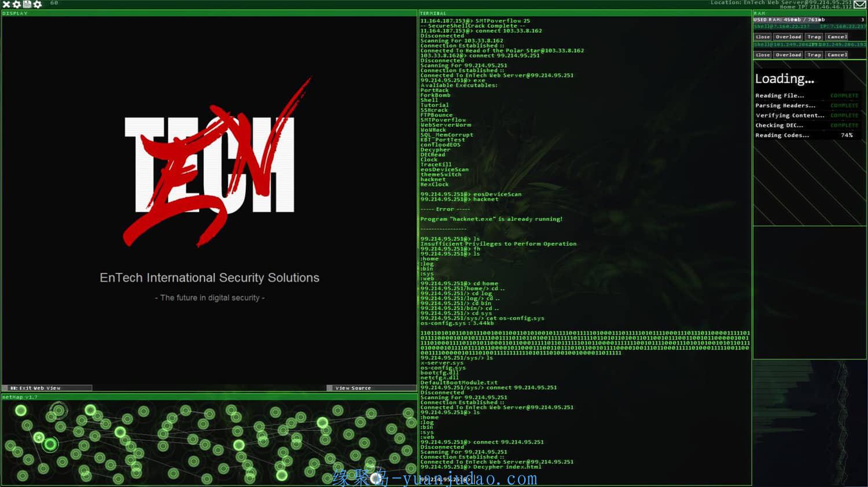Click 'x-server.sys' in terminal file listing
Image resolution: width=868 pixels, height=487 pixels.
442,363
